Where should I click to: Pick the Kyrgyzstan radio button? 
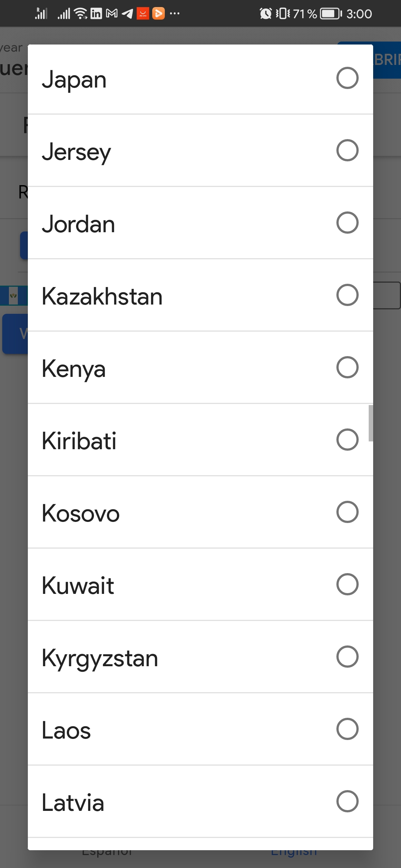click(x=347, y=657)
